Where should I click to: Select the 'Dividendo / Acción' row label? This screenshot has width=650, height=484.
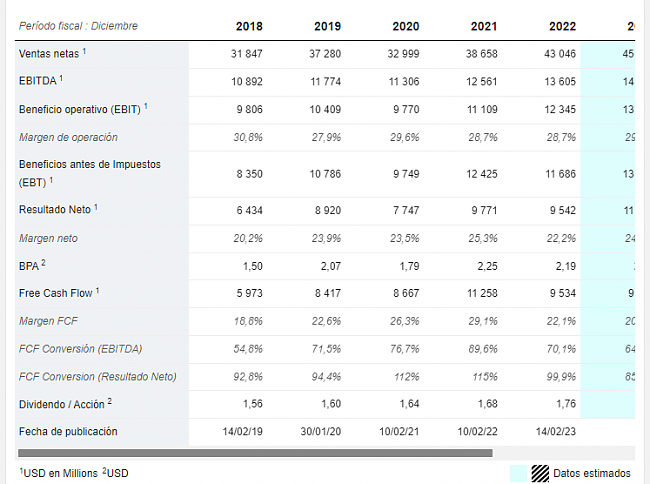62,404
